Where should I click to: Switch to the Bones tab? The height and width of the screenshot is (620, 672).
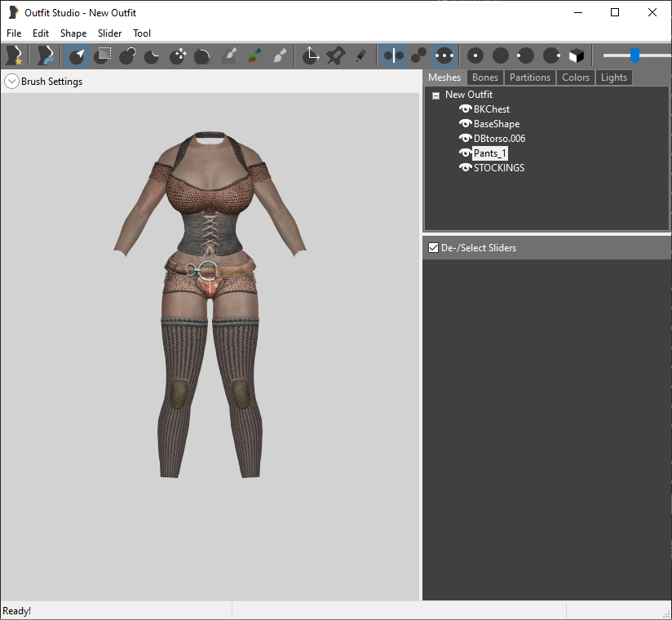[x=485, y=77]
